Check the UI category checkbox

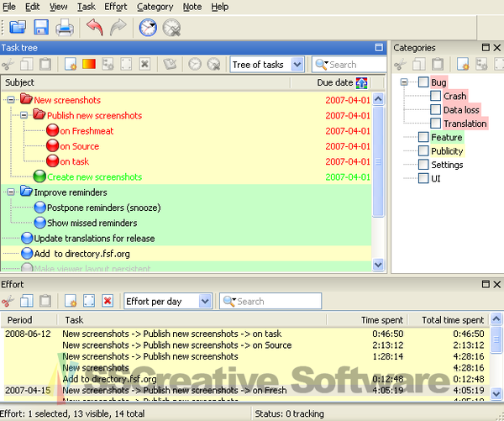click(x=423, y=178)
